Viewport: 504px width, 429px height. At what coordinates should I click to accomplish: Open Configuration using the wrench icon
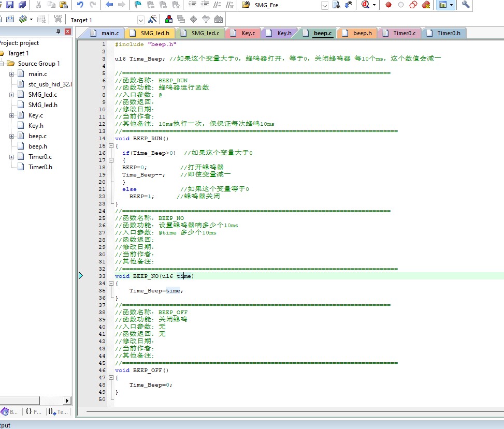coord(466,5)
